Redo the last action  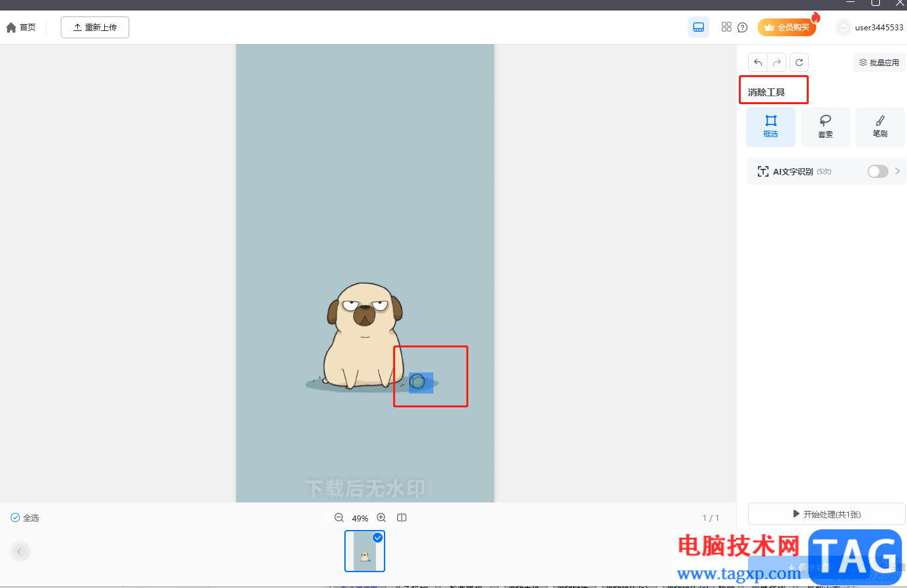777,63
